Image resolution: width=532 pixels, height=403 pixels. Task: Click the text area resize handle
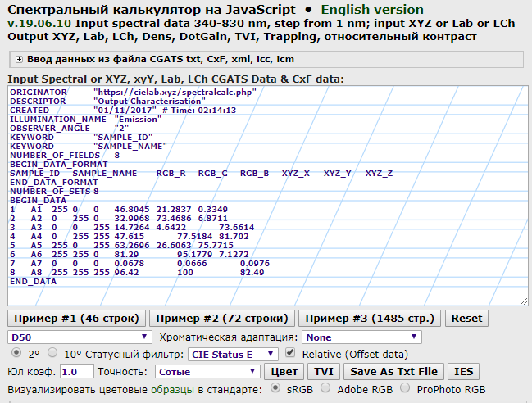click(x=524, y=301)
